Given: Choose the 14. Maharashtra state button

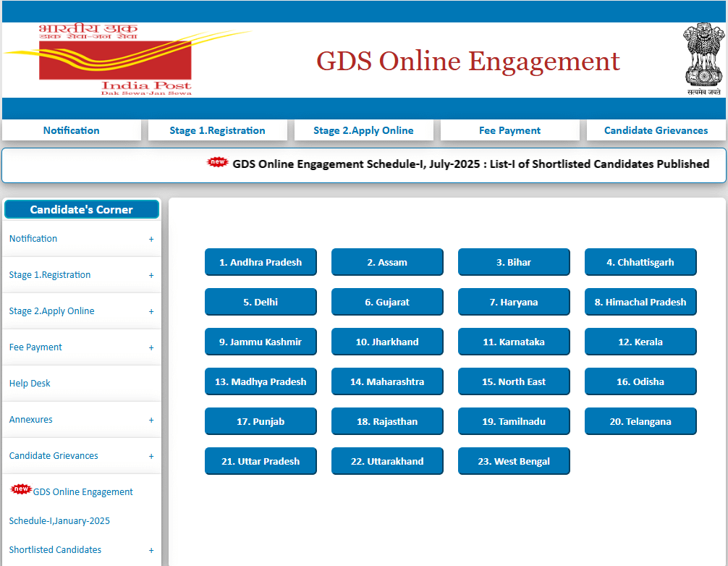Looking at the screenshot, I should point(387,381).
